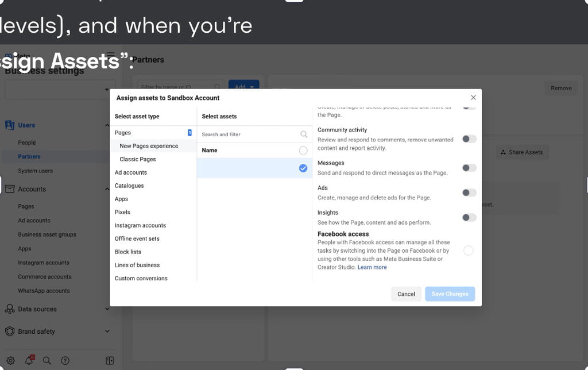Click the magnifier in Search and filter
Viewport: 588px width, 370px height.
[304, 134]
